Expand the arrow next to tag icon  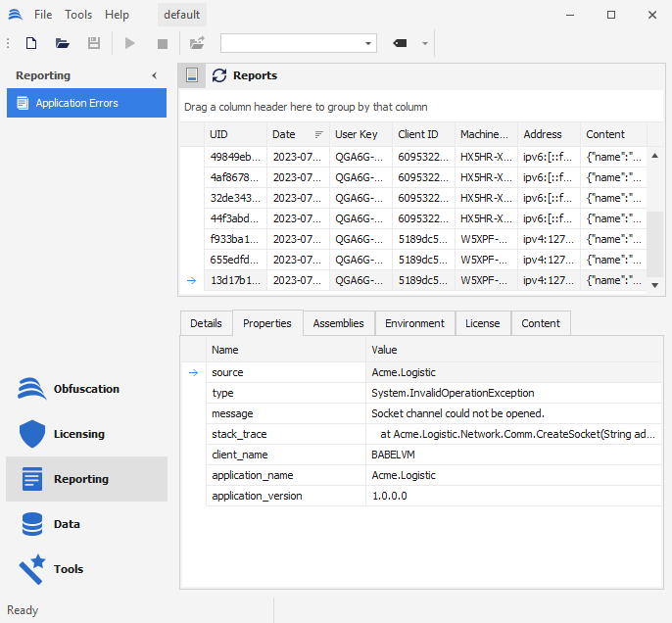(425, 43)
